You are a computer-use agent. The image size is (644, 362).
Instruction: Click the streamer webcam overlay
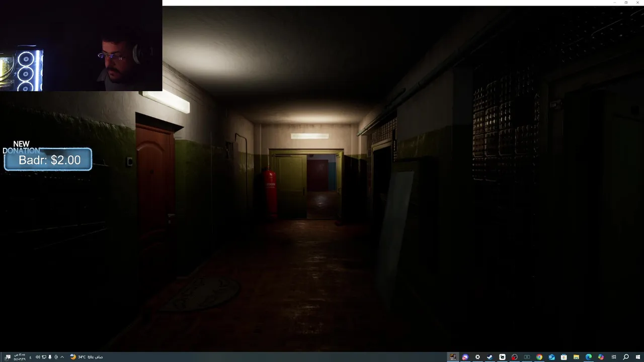tap(81, 45)
